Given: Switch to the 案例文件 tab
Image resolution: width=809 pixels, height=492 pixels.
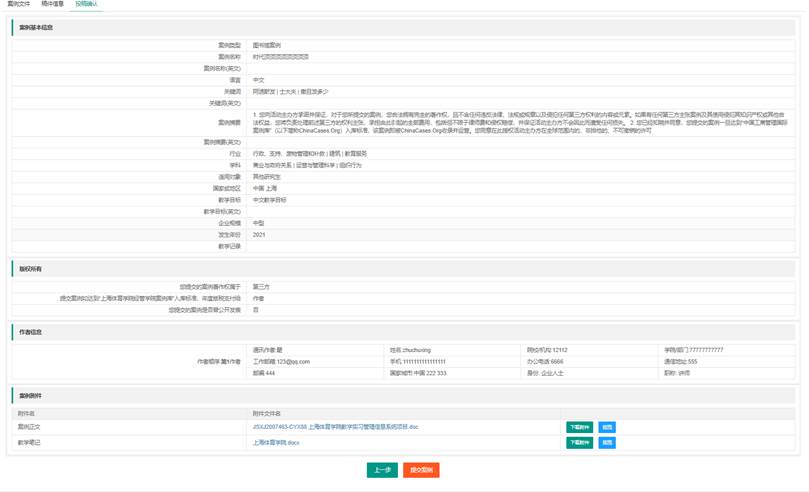Looking at the screenshot, I should [x=19, y=5].
